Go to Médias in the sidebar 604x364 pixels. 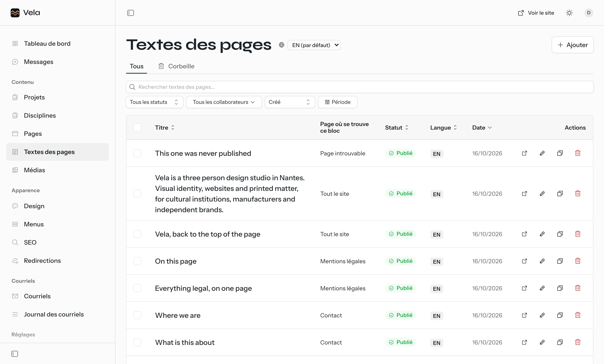pyautogui.click(x=57, y=170)
